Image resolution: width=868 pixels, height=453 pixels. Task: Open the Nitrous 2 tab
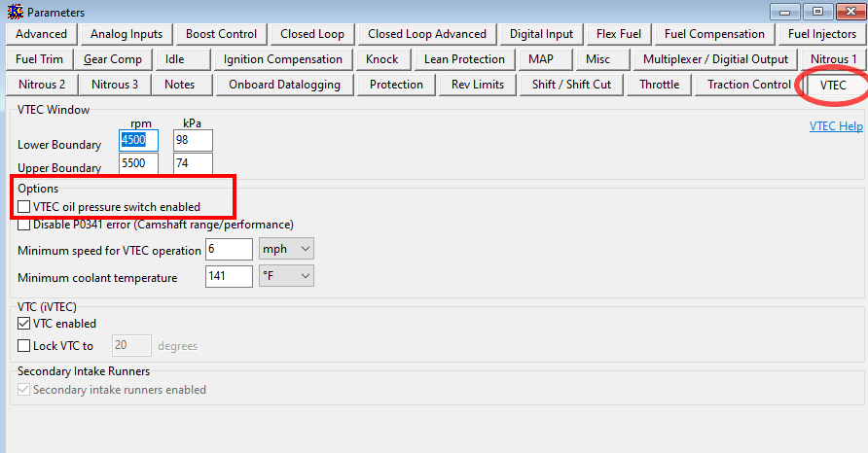(42, 86)
